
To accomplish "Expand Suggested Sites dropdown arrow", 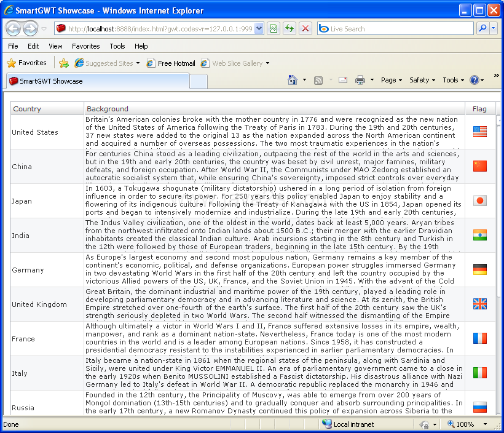I will (x=138, y=63).
